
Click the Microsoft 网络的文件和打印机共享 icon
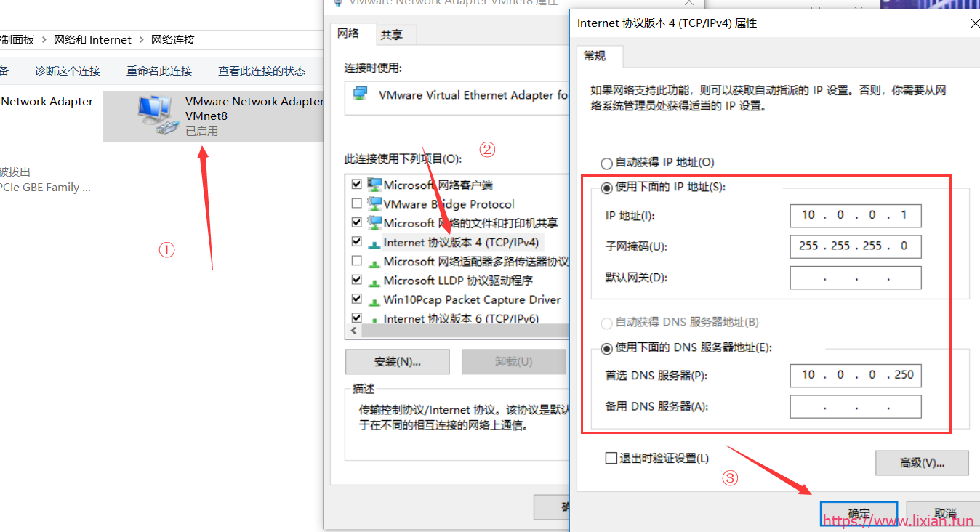(374, 222)
